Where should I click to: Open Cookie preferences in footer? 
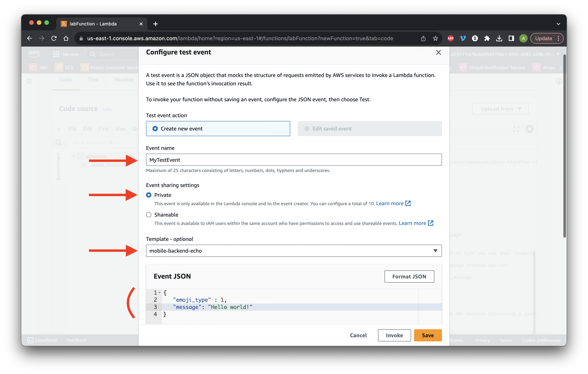pos(541,340)
